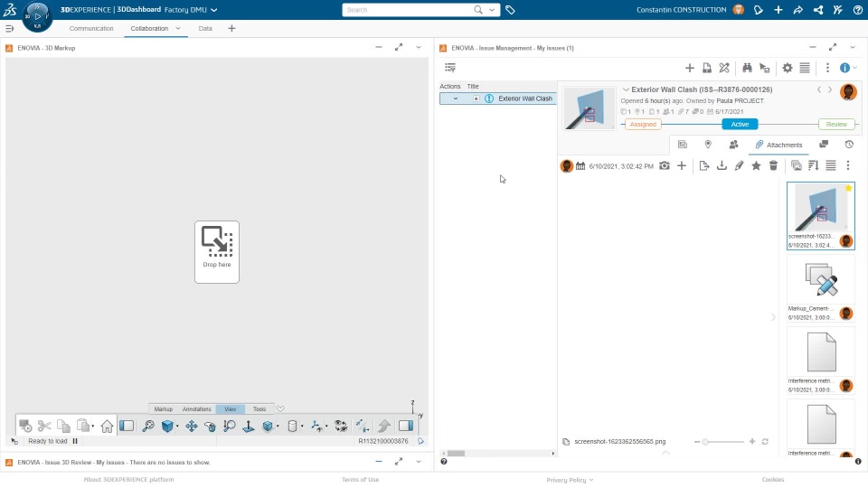Toggle the show/hide swap visibility icon
The width and height of the screenshot is (868, 488).
click(x=341, y=426)
